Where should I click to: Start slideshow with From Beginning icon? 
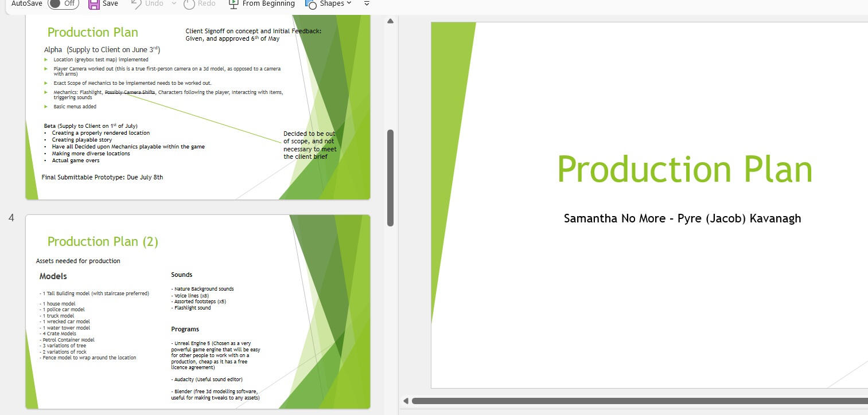(233, 4)
